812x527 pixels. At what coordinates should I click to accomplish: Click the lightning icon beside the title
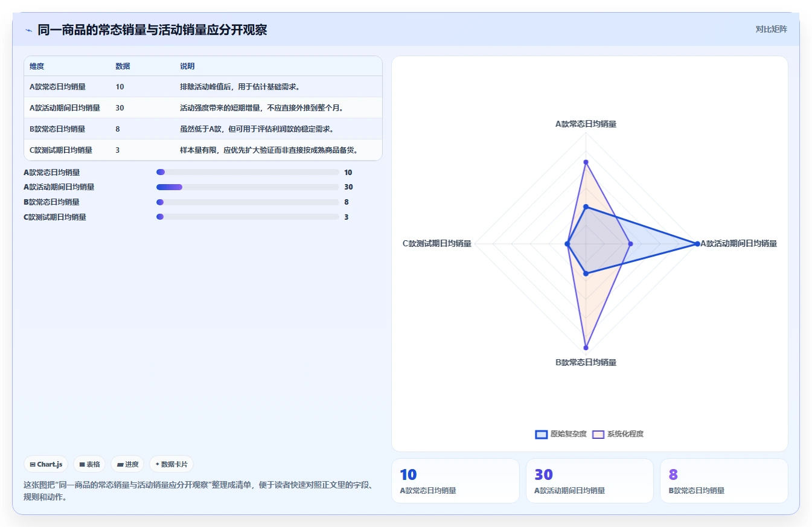28,30
